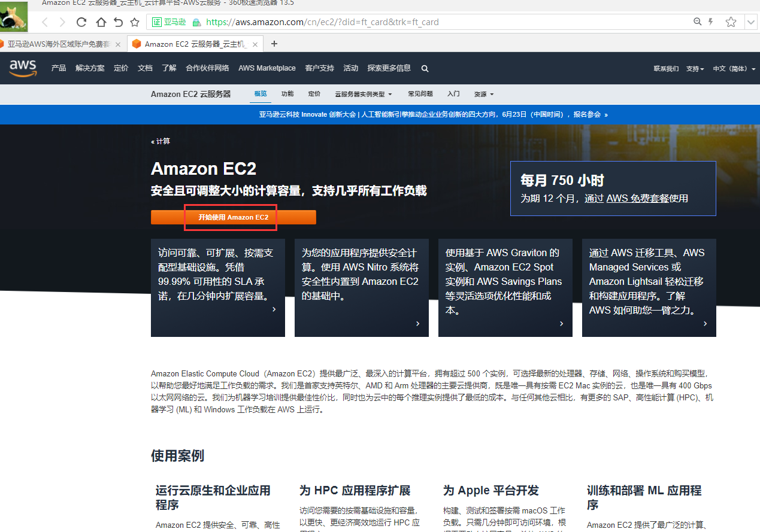Image resolution: width=760 pixels, height=532 pixels.
Task: Click the Innovate 创新大会 报名参会 banner
Action: tap(434, 114)
